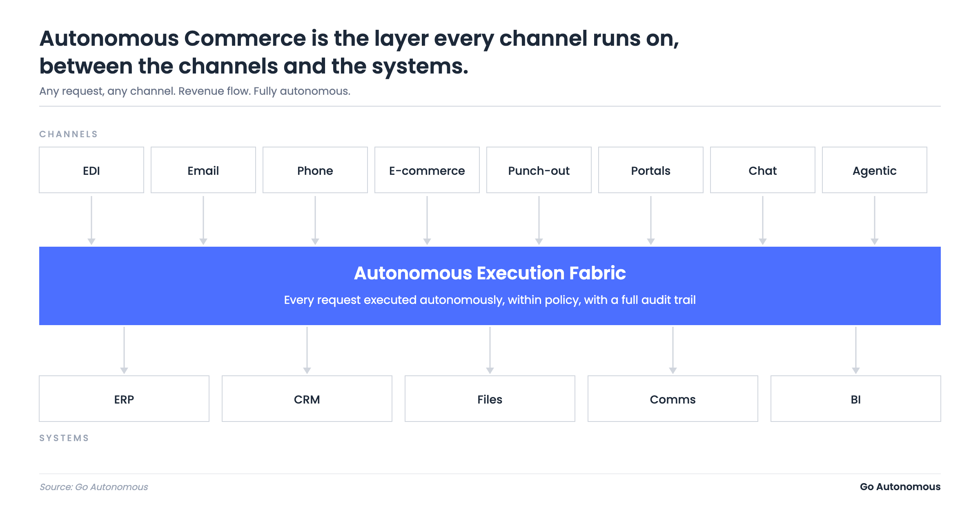This screenshot has height=513, width=980.
Task: Click the CHANNELS section label
Action: [69, 134]
